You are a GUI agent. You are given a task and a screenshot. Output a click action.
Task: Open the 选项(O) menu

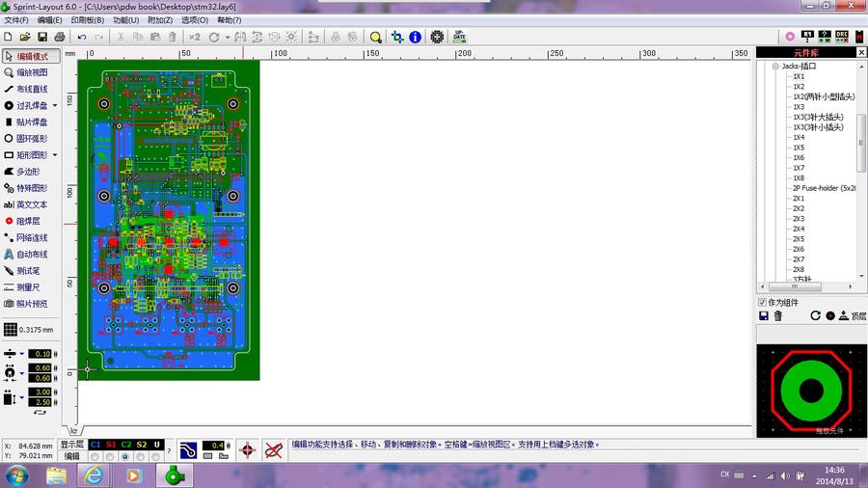(195, 19)
